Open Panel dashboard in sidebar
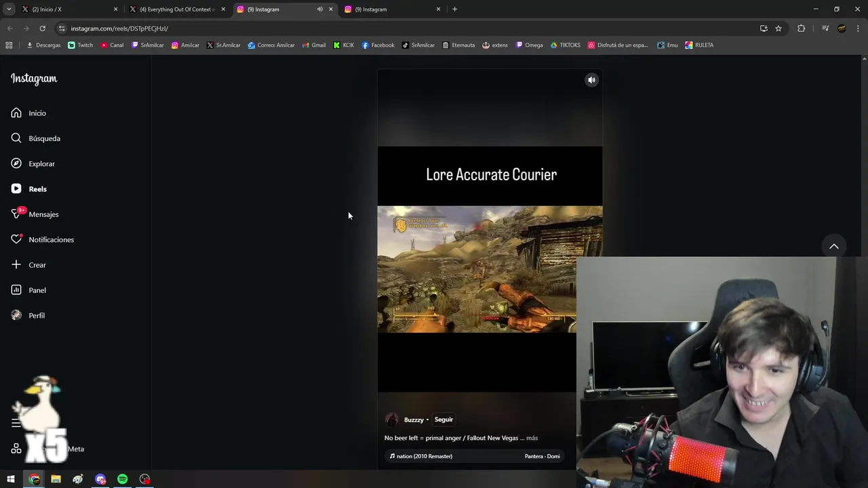The width and height of the screenshot is (868, 488). tap(28, 290)
